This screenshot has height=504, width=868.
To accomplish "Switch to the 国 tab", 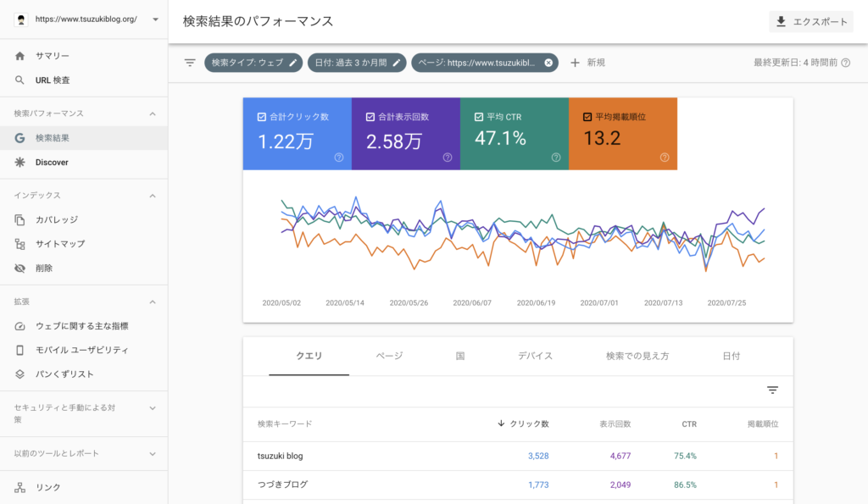I will click(x=460, y=356).
